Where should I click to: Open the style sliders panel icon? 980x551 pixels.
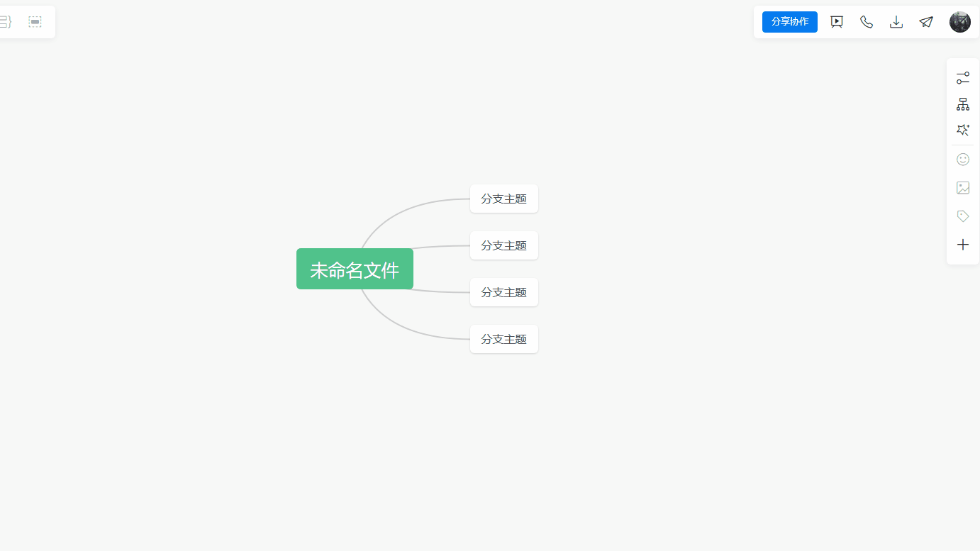pos(962,78)
